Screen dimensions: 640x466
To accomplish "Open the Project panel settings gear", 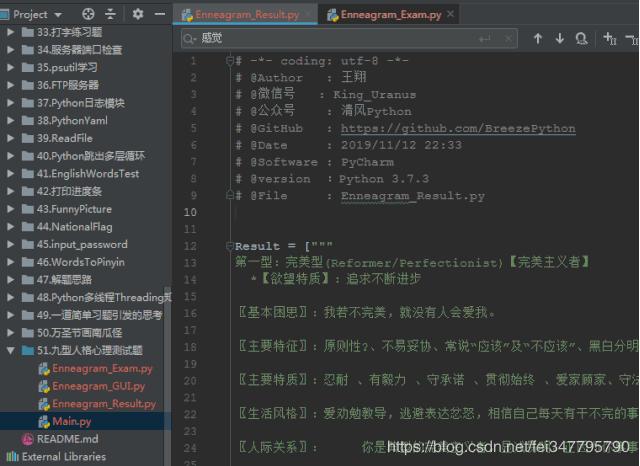I will coord(138,14).
